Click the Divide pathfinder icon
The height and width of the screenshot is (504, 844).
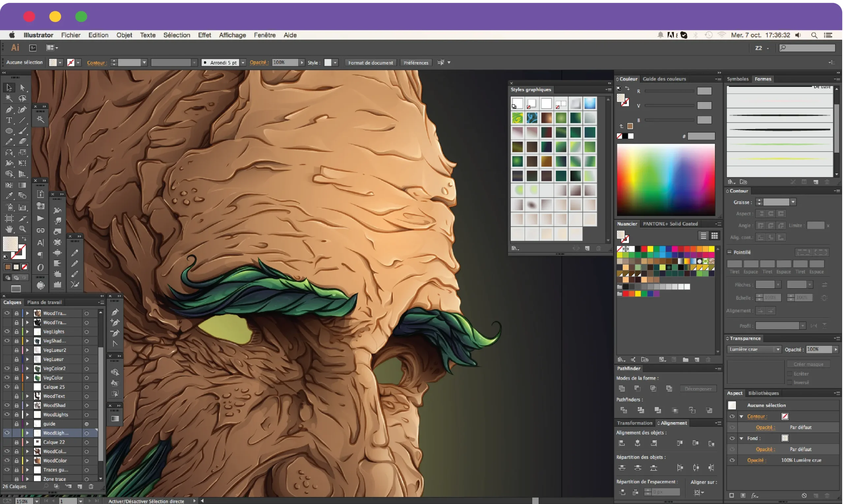point(623,410)
